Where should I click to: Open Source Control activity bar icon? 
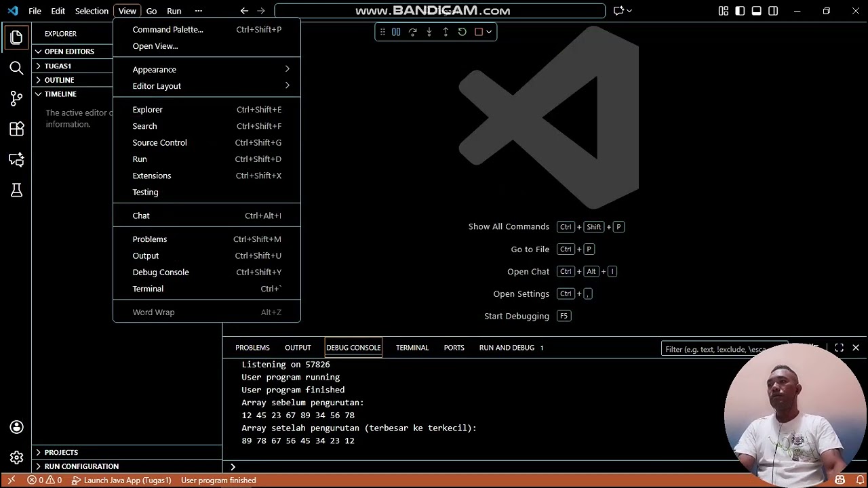tap(16, 98)
